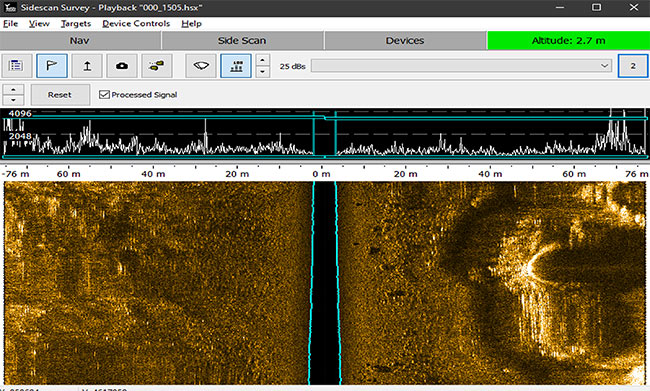Switch to the Nav tab

(80, 41)
